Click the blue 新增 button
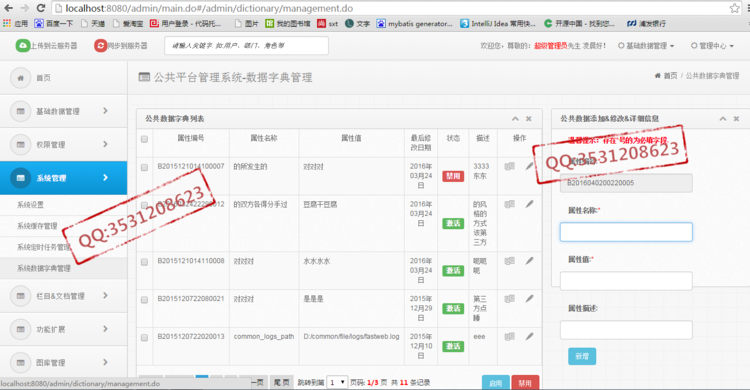 (x=582, y=357)
